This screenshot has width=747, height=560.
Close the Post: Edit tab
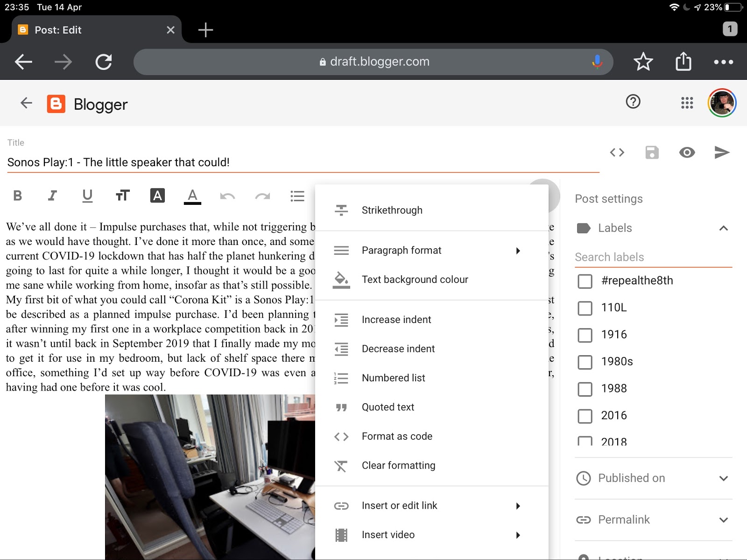170,30
